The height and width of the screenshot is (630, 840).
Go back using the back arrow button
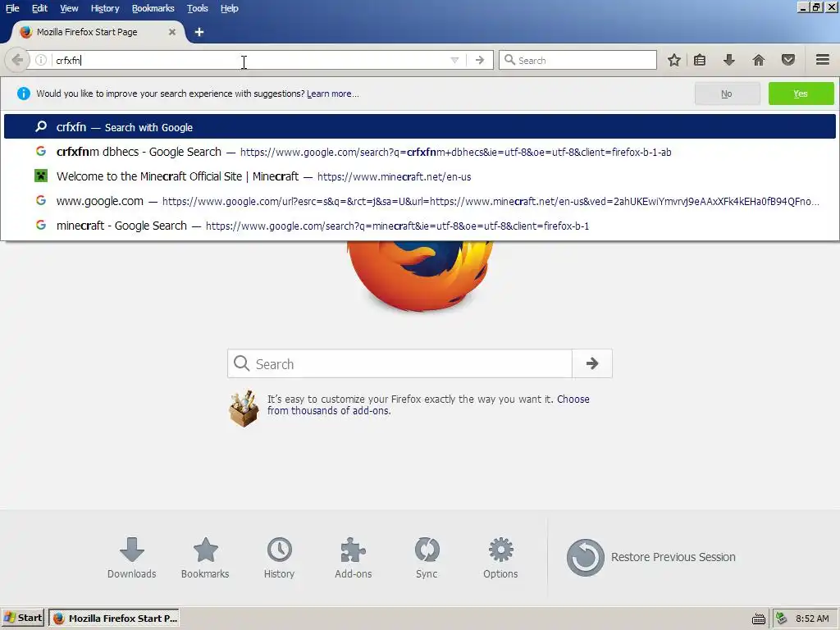coord(16,60)
